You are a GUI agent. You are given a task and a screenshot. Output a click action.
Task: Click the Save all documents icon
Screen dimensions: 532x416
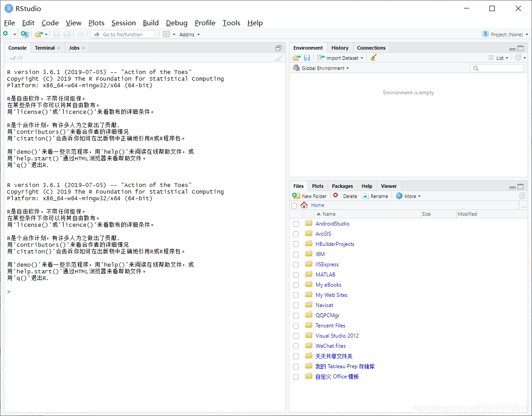[x=67, y=34]
